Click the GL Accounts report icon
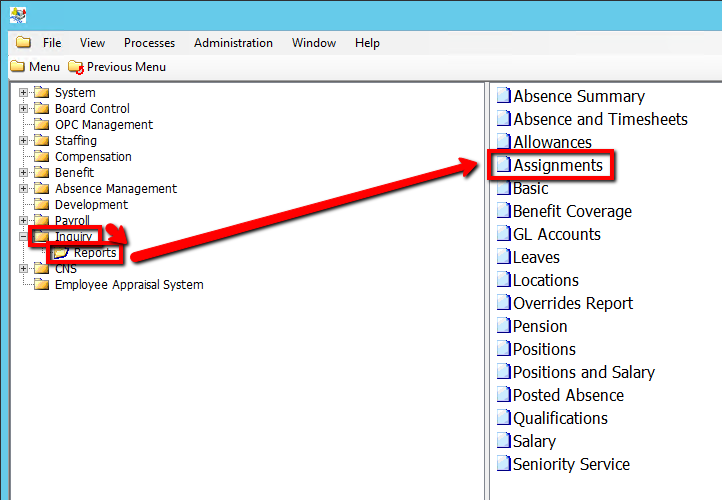 tap(504, 234)
